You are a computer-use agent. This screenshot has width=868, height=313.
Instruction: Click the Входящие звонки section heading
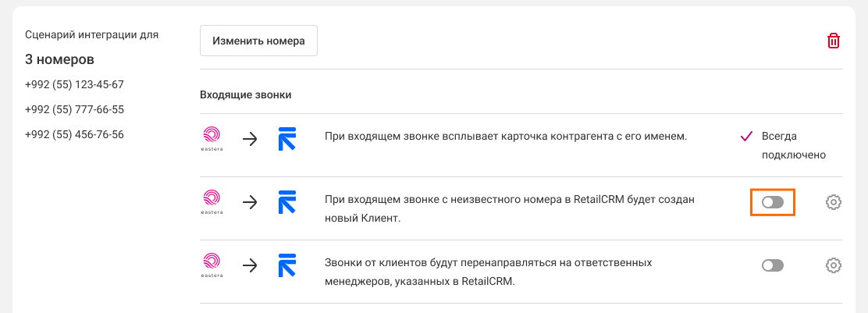click(246, 95)
